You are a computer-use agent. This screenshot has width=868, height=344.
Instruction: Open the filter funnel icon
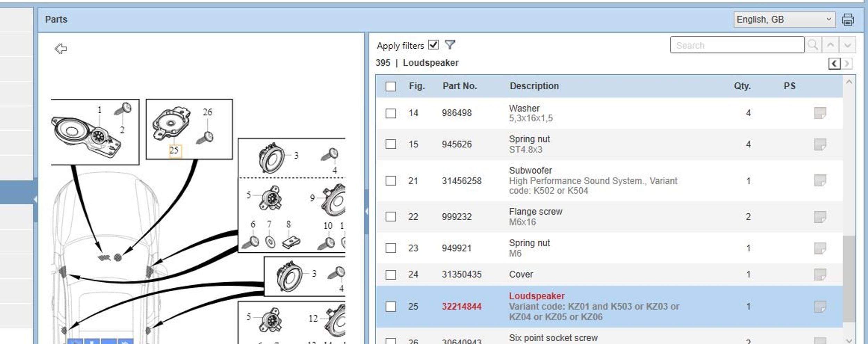click(x=450, y=45)
